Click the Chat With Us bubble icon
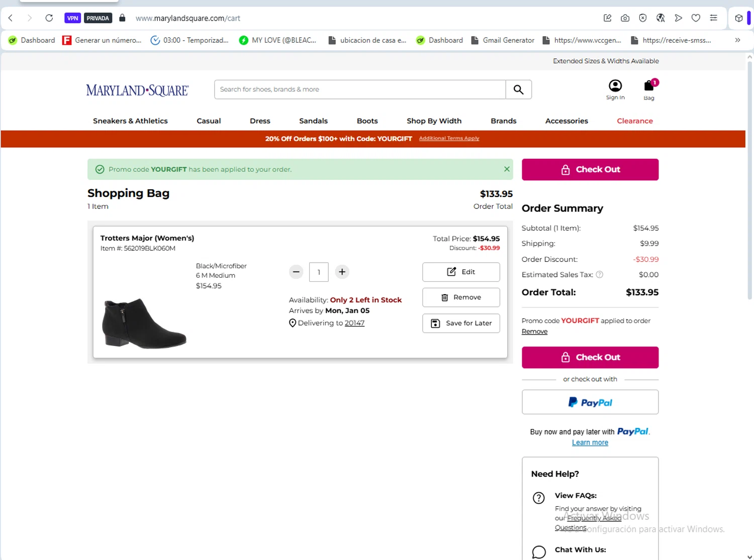The image size is (754, 560). pos(539,552)
